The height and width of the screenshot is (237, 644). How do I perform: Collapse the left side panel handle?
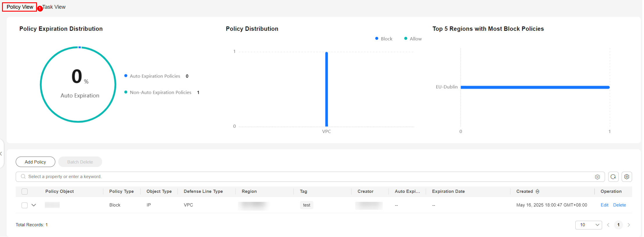(x=1, y=154)
